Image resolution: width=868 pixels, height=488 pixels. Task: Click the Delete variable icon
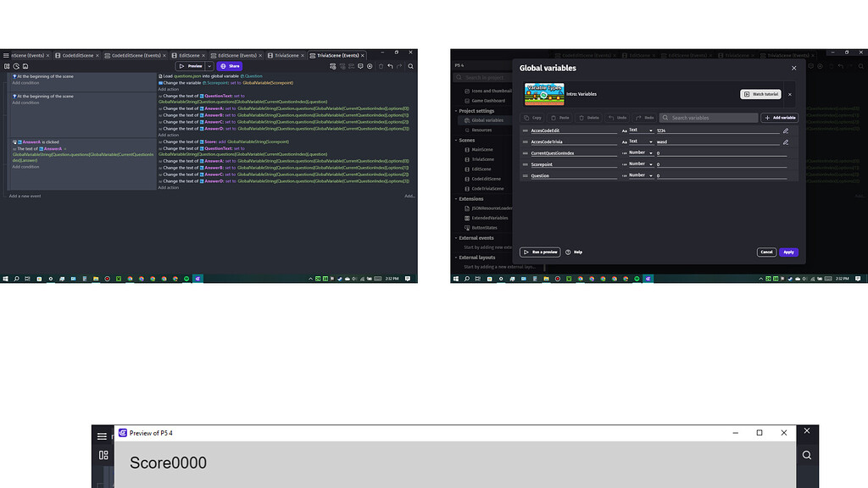pyautogui.click(x=580, y=118)
